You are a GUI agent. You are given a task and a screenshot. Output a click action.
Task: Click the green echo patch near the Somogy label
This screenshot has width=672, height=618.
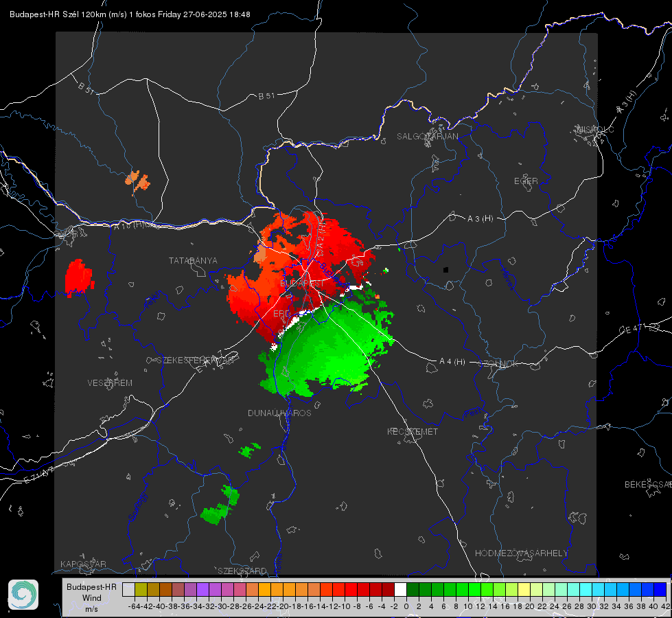point(220,505)
